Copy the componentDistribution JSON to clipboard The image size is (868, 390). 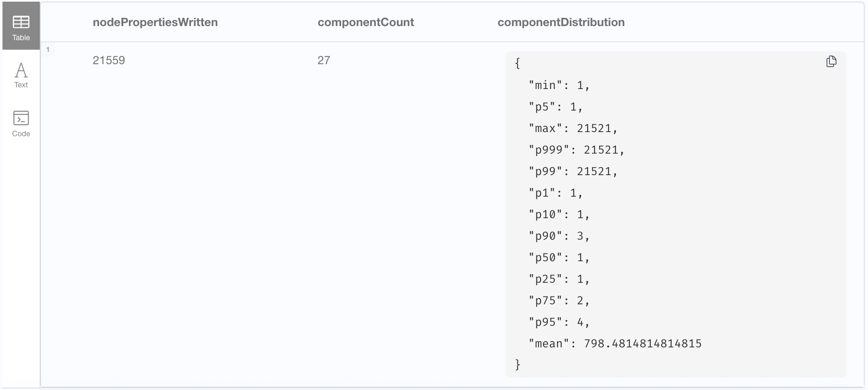point(831,62)
